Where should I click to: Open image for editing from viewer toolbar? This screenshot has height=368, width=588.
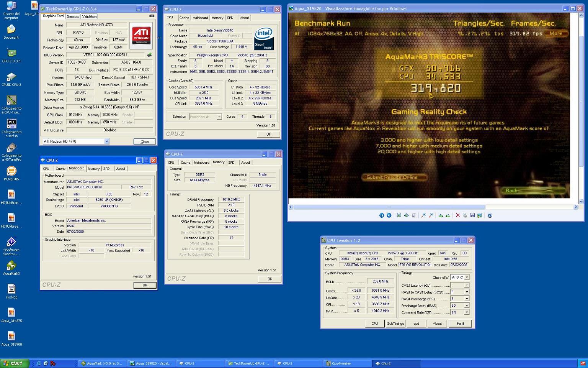480,215
